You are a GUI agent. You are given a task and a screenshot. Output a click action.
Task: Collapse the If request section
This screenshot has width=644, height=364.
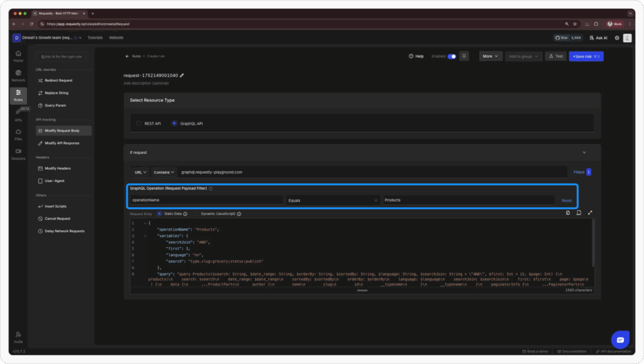[584, 153]
